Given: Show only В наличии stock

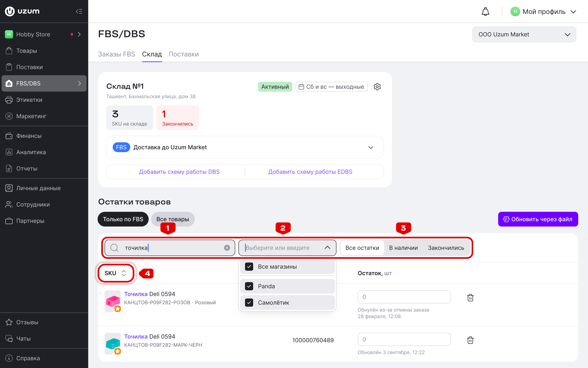Looking at the screenshot, I should (x=403, y=248).
